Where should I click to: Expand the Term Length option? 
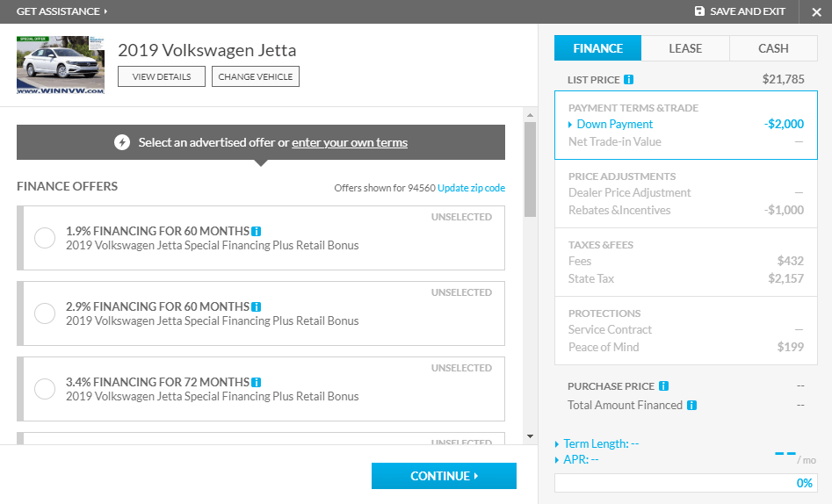[x=597, y=443]
